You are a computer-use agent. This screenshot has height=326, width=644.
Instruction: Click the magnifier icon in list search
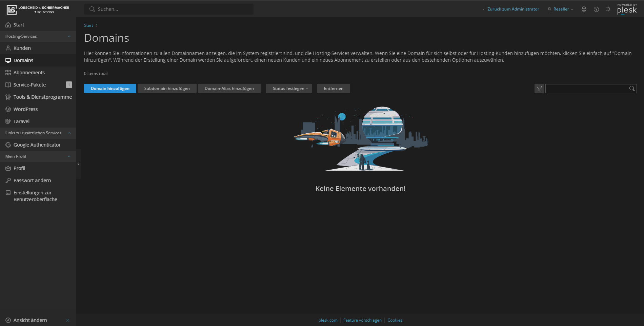pyautogui.click(x=632, y=89)
